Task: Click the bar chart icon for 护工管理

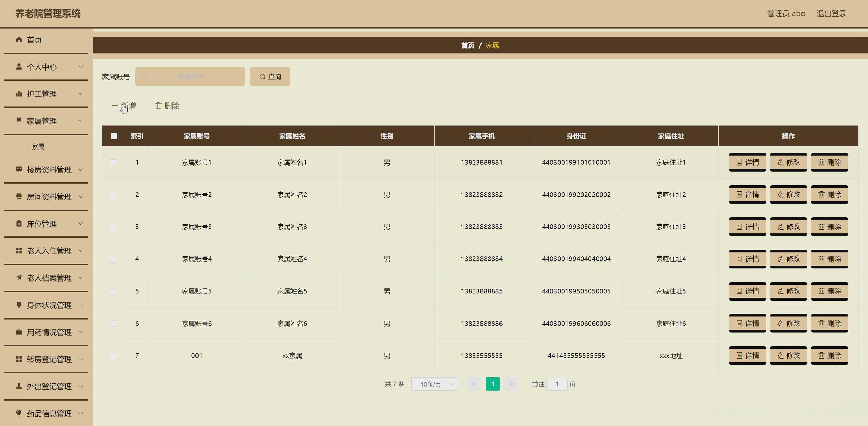Action: tap(19, 94)
